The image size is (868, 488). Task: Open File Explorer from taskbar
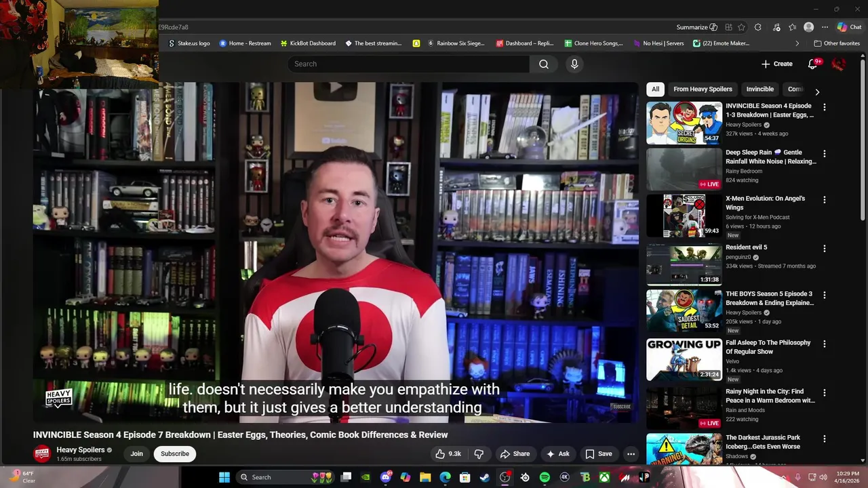(425, 477)
